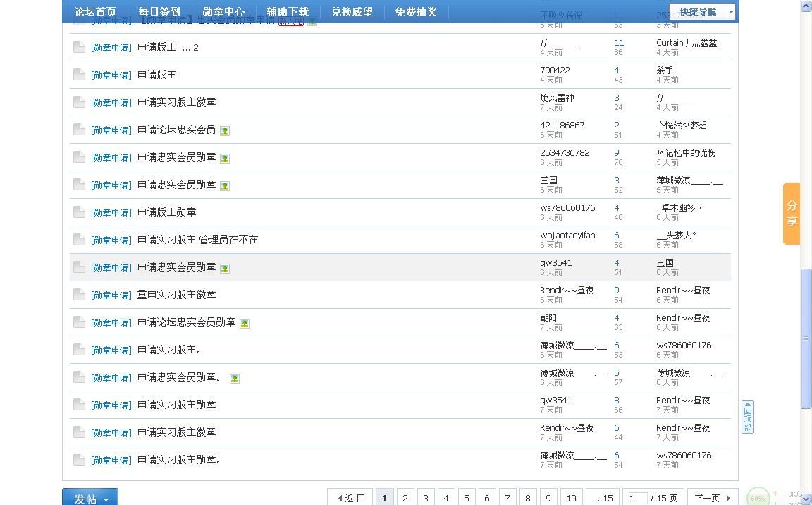812x505 pixels.
Task: Open the 发帖 post dropdown button
Action: point(90,498)
